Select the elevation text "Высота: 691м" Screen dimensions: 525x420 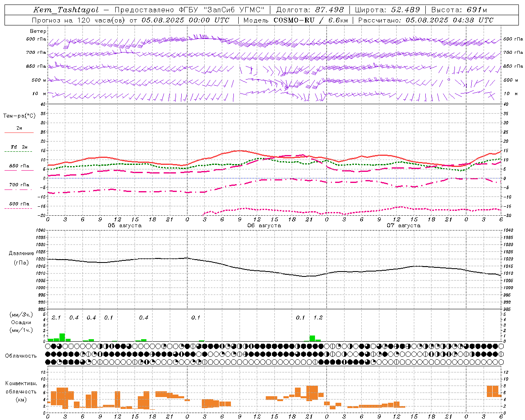point(459,10)
